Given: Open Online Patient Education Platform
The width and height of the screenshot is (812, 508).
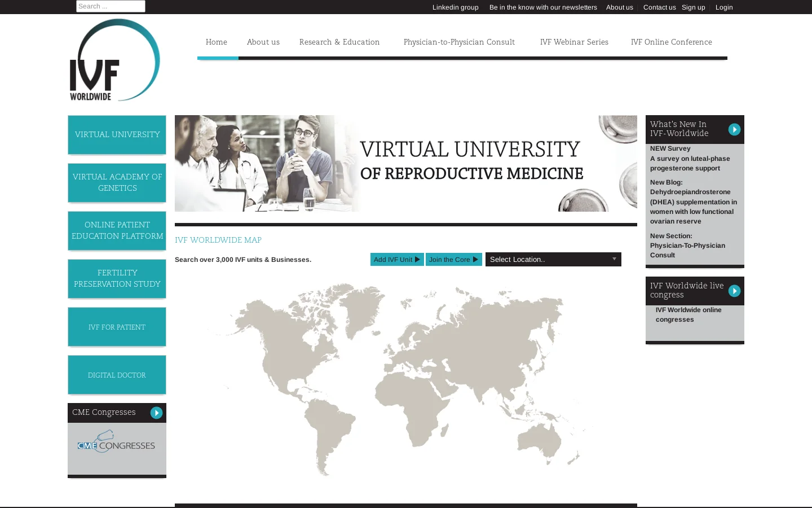Looking at the screenshot, I should (x=117, y=230).
